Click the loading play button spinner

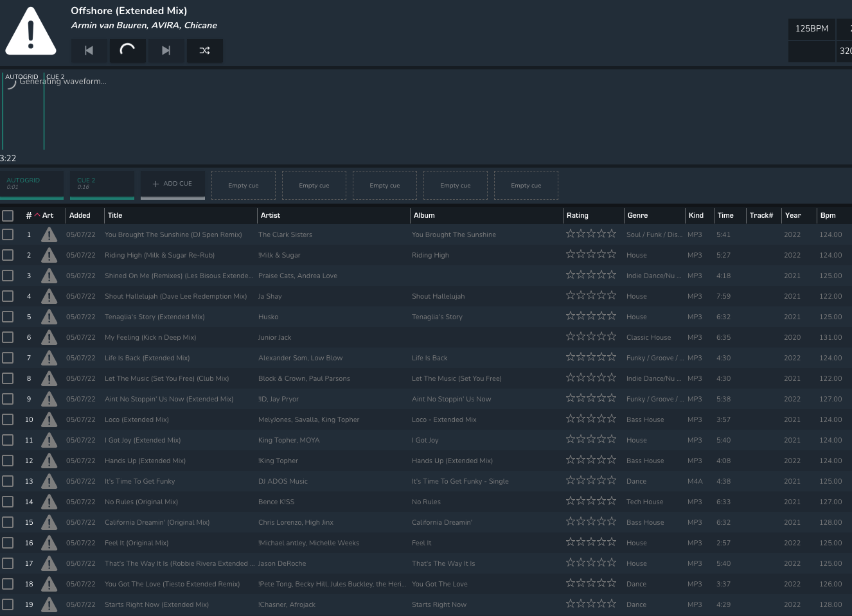pos(128,51)
